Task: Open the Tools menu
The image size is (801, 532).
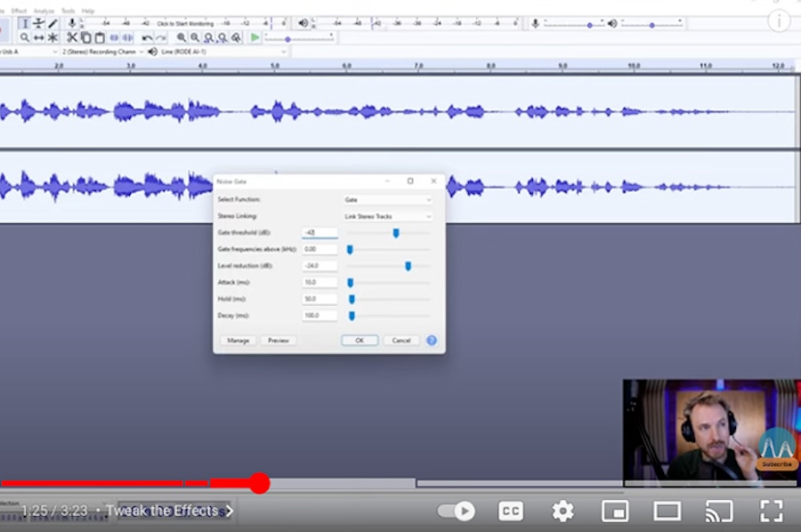Action: 68,11
